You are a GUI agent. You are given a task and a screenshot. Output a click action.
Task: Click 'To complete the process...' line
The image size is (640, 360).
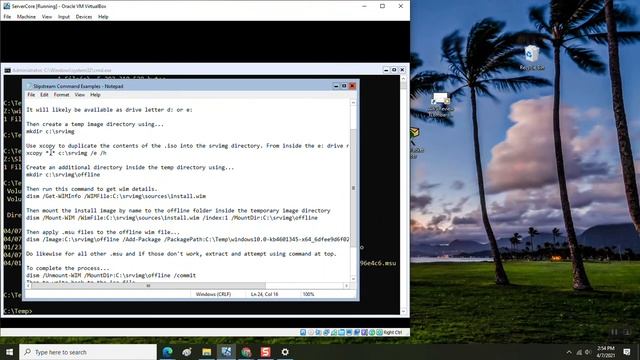pyautogui.click(x=68, y=268)
